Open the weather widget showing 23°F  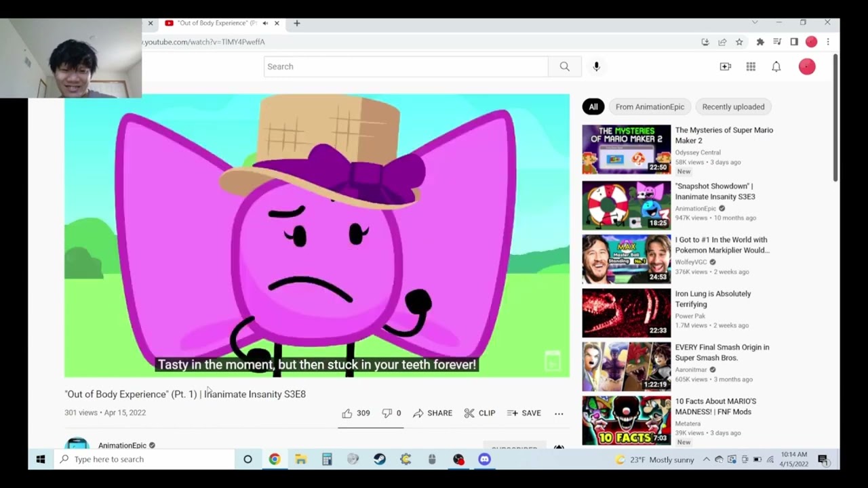tap(654, 460)
